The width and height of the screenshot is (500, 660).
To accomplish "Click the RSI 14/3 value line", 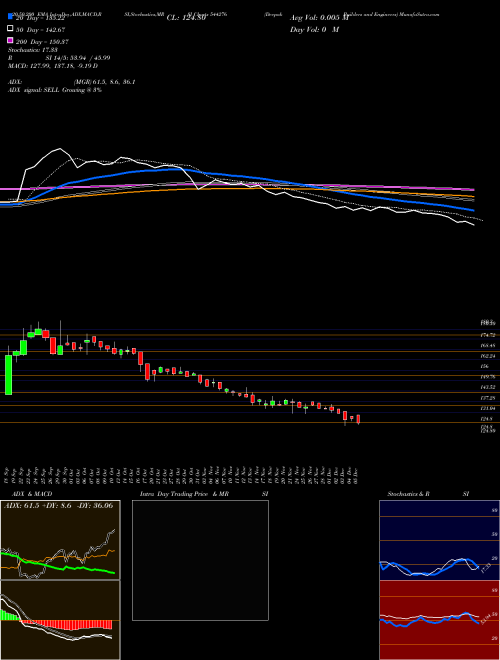I will [x=59, y=58].
